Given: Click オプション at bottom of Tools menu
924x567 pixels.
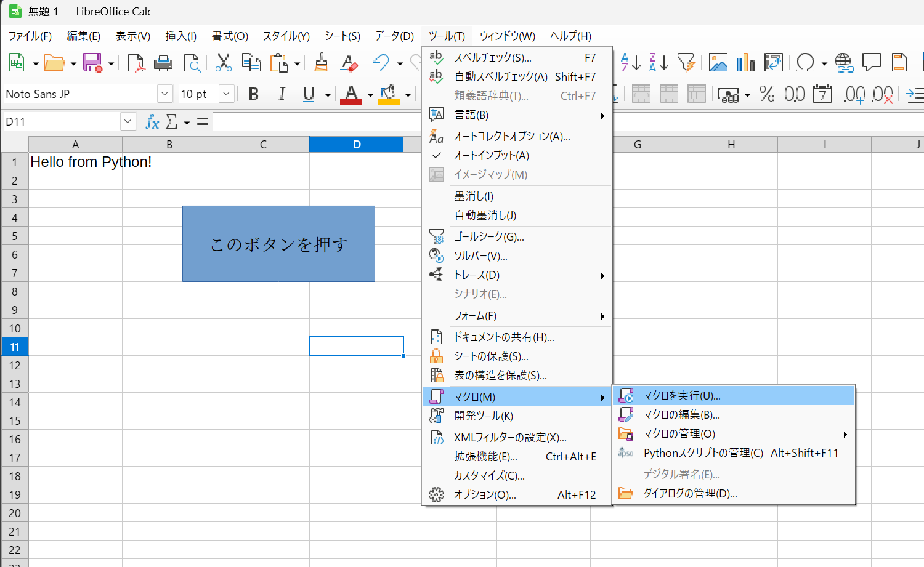Looking at the screenshot, I should [485, 495].
